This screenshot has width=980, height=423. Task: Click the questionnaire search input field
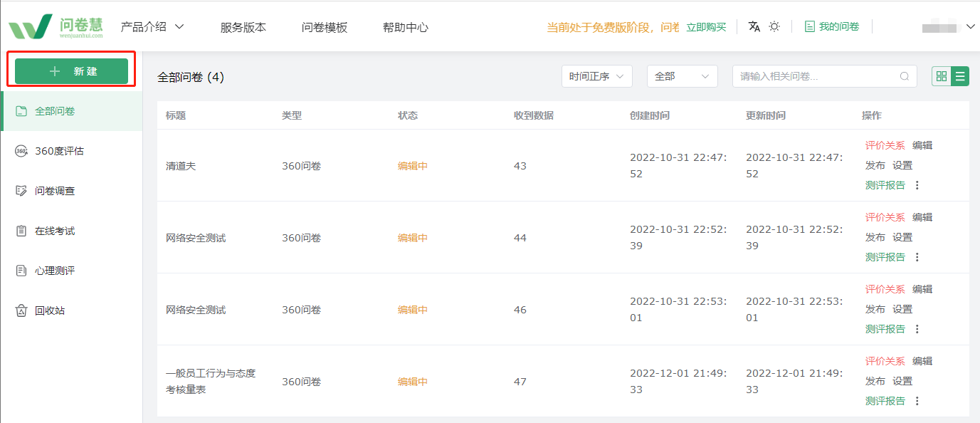(x=825, y=76)
